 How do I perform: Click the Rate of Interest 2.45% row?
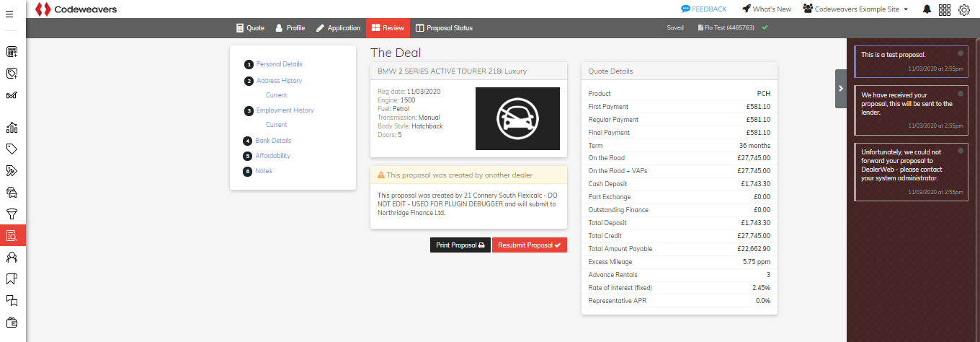tap(680, 288)
